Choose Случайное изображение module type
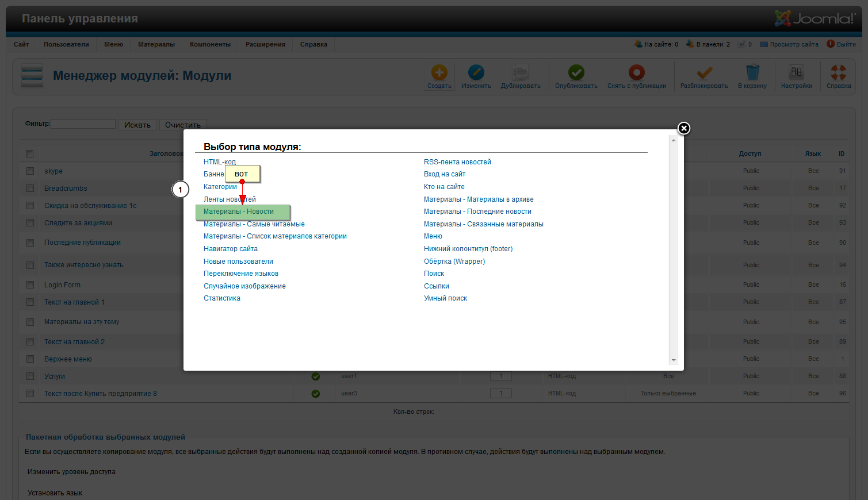Image resolution: width=868 pixels, height=500 pixels. [x=244, y=286]
